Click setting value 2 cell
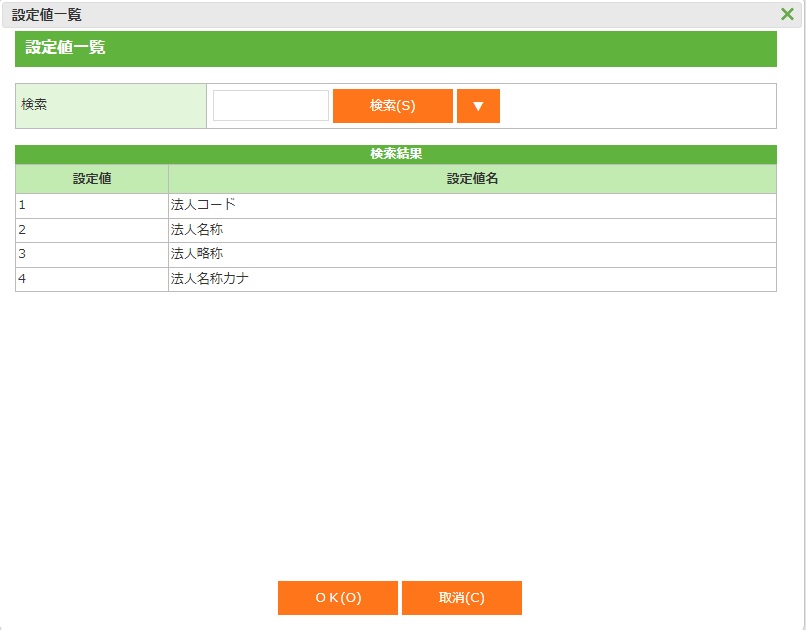806x630 pixels. [92, 230]
